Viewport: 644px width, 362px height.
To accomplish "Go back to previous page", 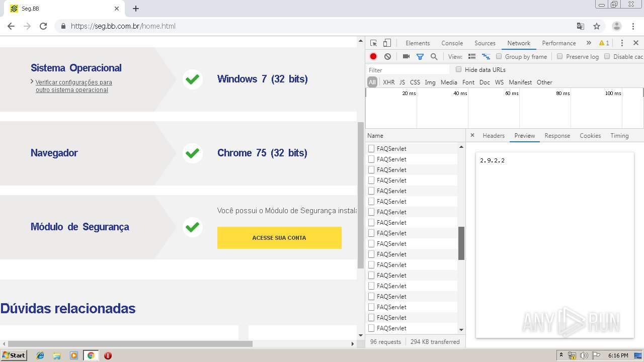I will (x=11, y=26).
